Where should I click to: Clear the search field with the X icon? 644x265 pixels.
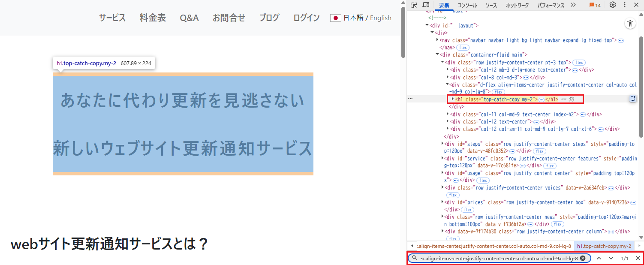(583, 258)
